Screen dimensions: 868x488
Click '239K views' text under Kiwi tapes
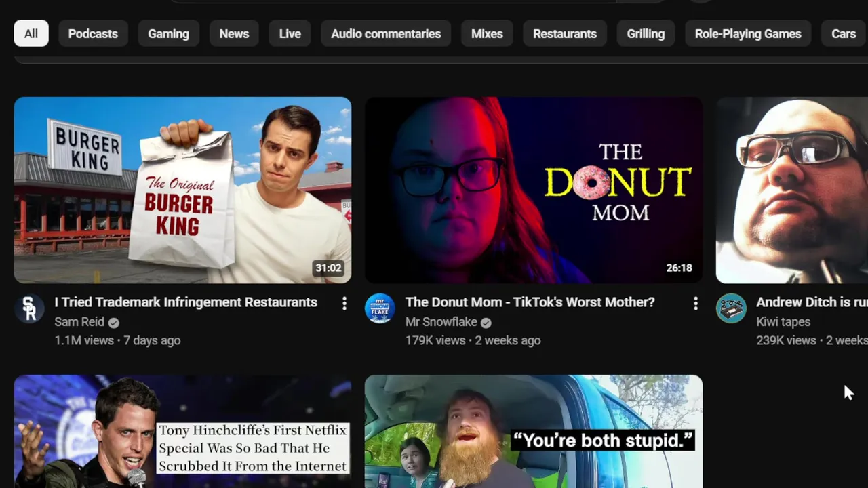pyautogui.click(x=786, y=340)
